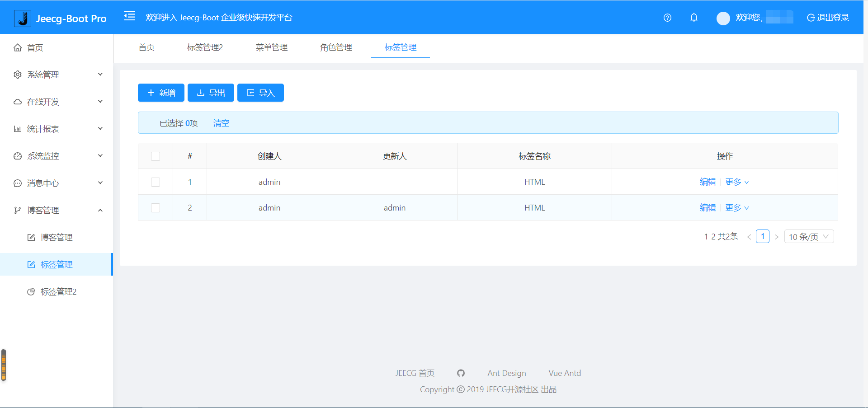Click the bar chart icon for 统计报表

point(17,128)
